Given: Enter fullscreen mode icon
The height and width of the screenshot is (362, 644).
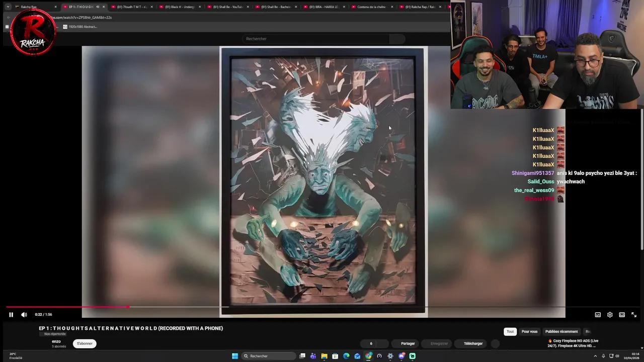Looking at the screenshot, I should click(634, 315).
